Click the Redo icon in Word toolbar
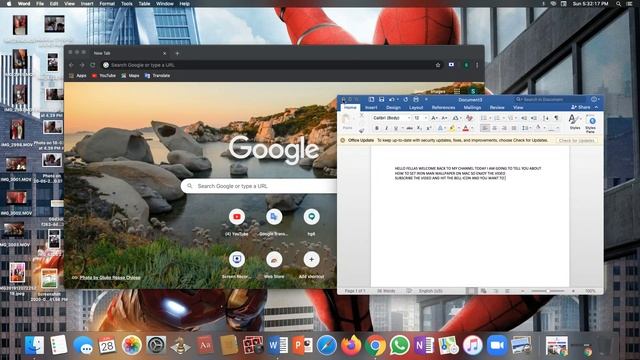 click(x=405, y=99)
